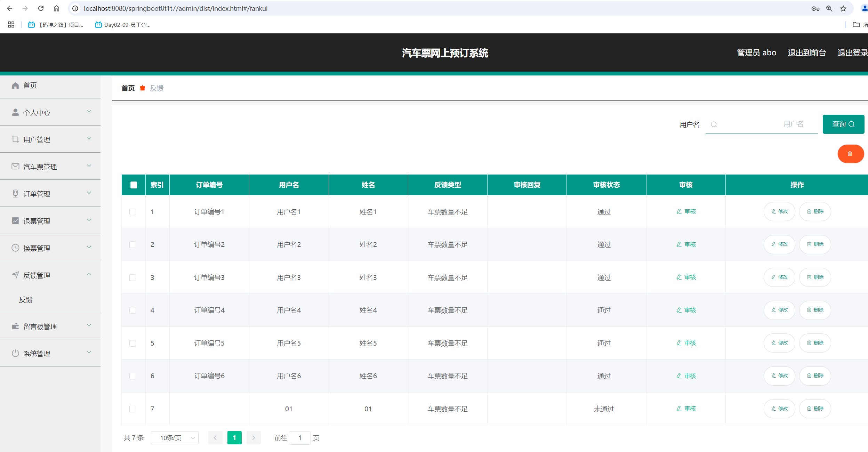The image size is (868, 452).
Task: Select the checkbox for row 7
Action: [132, 409]
